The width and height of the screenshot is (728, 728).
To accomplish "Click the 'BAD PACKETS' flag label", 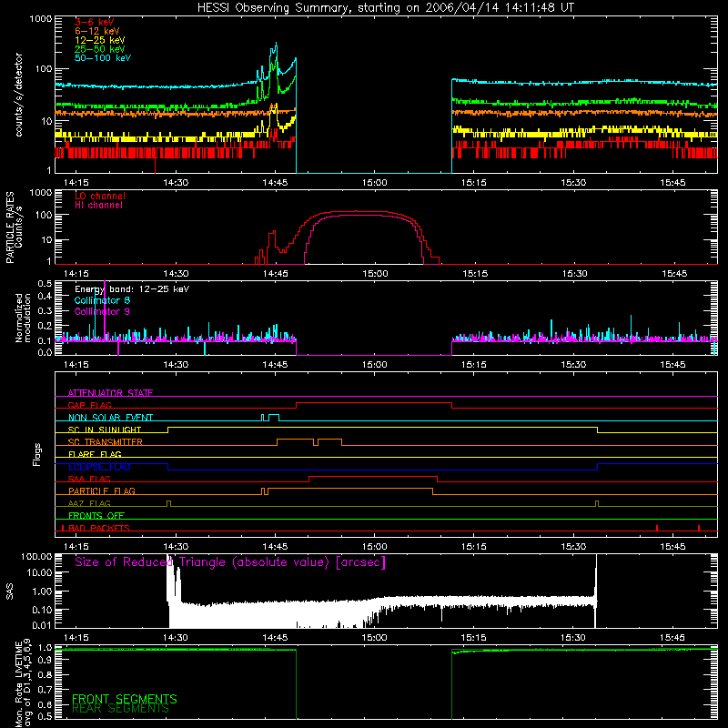I will click(99, 528).
